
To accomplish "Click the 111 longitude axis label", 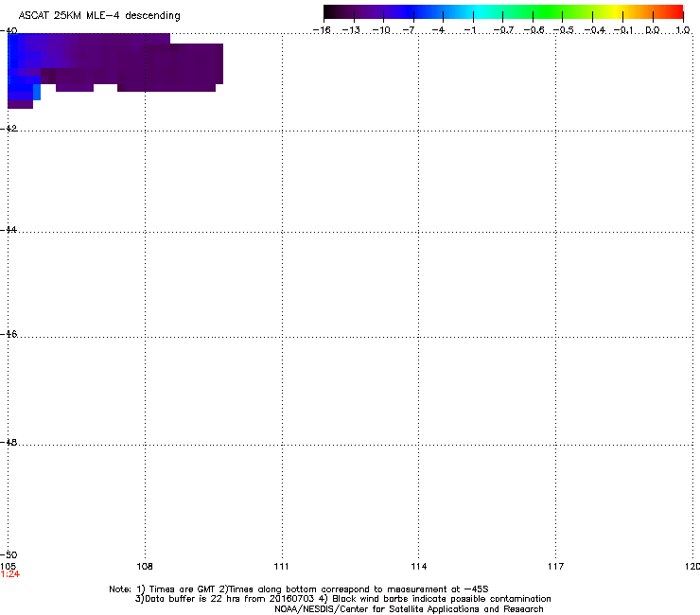I will tap(281, 567).
